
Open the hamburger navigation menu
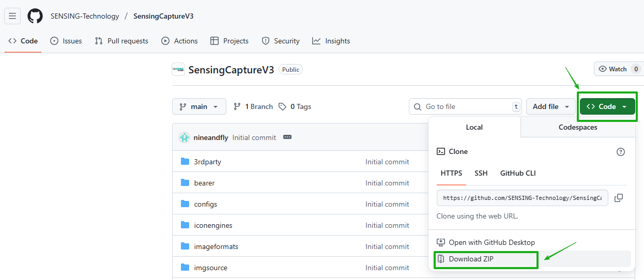(12, 16)
